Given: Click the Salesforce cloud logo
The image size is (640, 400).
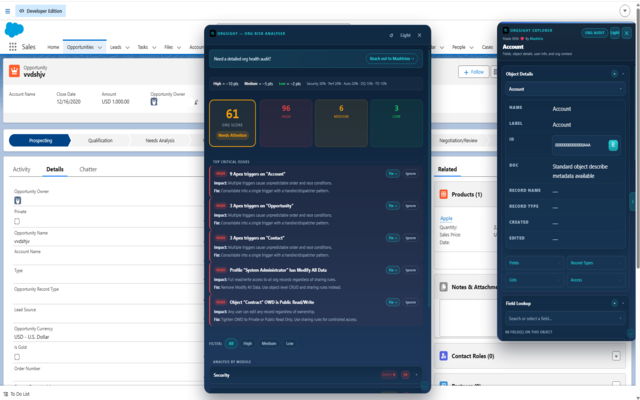Looking at the screenshot, I should (14, 30).
